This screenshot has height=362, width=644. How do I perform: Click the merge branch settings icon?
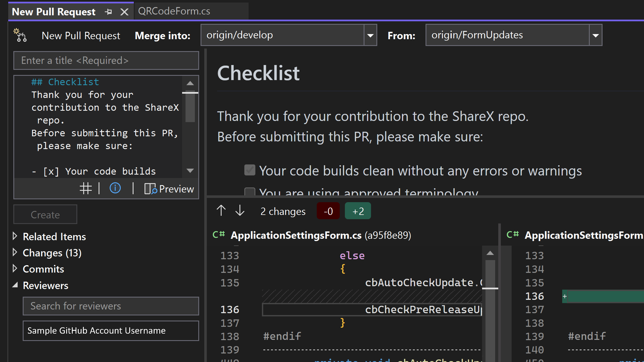(x=20, y=34)
